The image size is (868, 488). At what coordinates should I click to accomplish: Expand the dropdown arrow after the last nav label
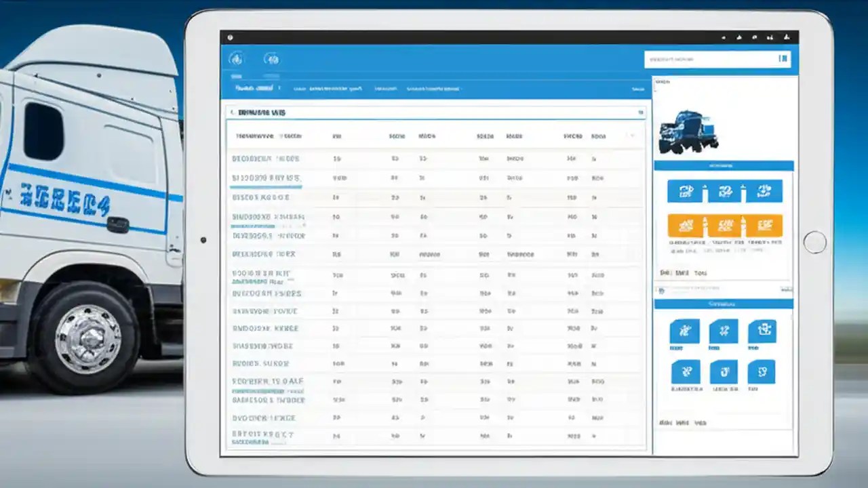pyautogui.click(x=463, y=88)
